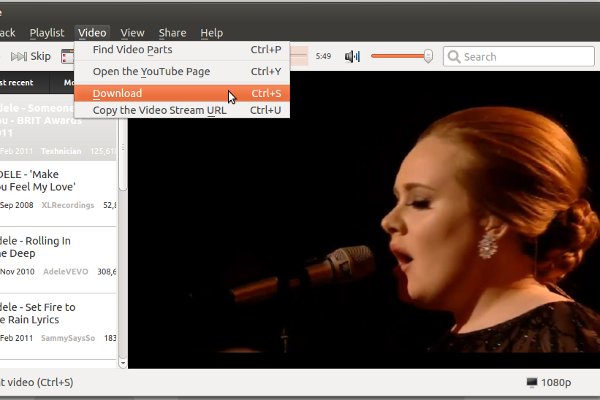Click the XLRecordings uploader name
The height and width of the screenshot is (400, 600).
68,205
